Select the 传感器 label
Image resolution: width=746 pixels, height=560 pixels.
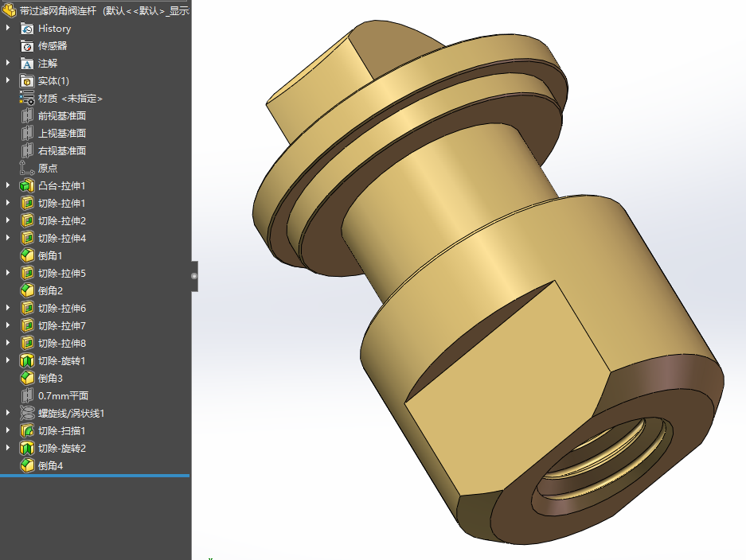[x=53, y=46]
